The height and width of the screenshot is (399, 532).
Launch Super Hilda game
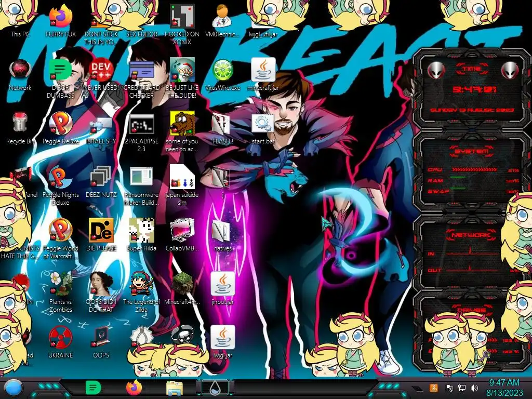click(141, 235)
